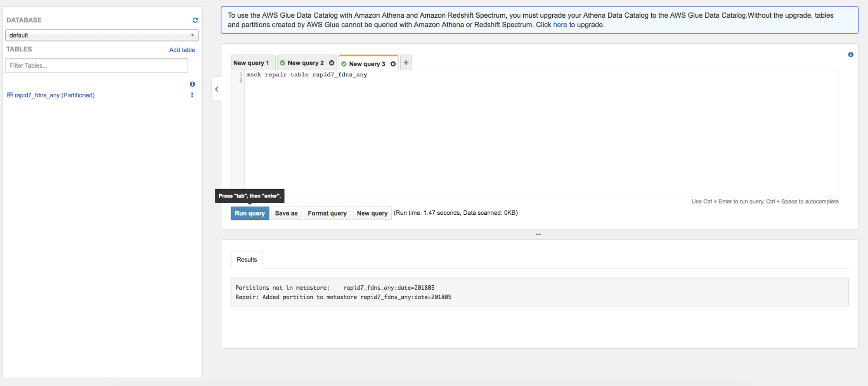
Task: Click the query editor info icon
Action: pos(851,55)
